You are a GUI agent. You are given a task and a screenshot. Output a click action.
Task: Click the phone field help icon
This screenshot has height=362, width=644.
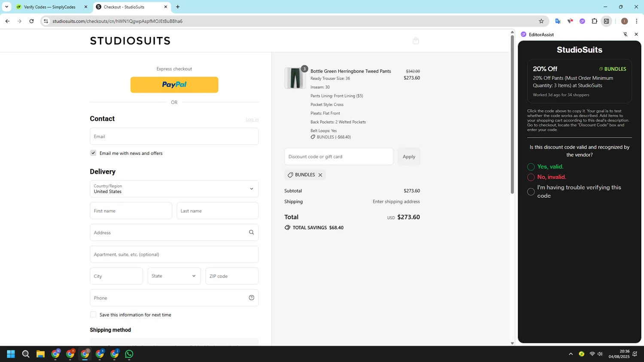click(x=252, y=298)
